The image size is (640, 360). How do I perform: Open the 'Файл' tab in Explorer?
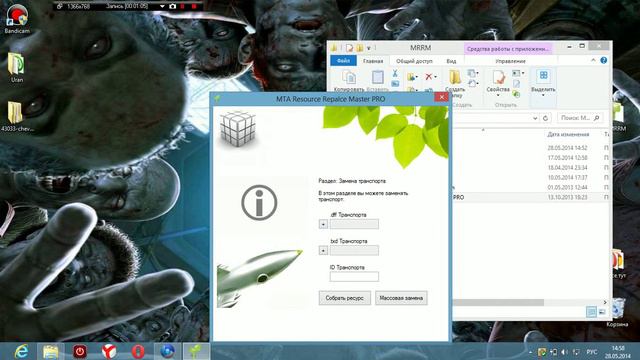tap(343, 60)
